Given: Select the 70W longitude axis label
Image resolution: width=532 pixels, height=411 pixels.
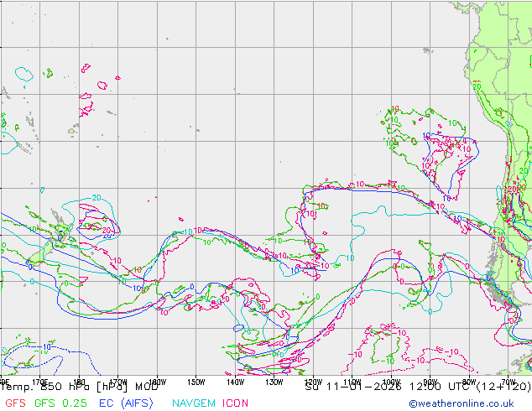Looking at the screenshot, I should [x=509, y=382].
